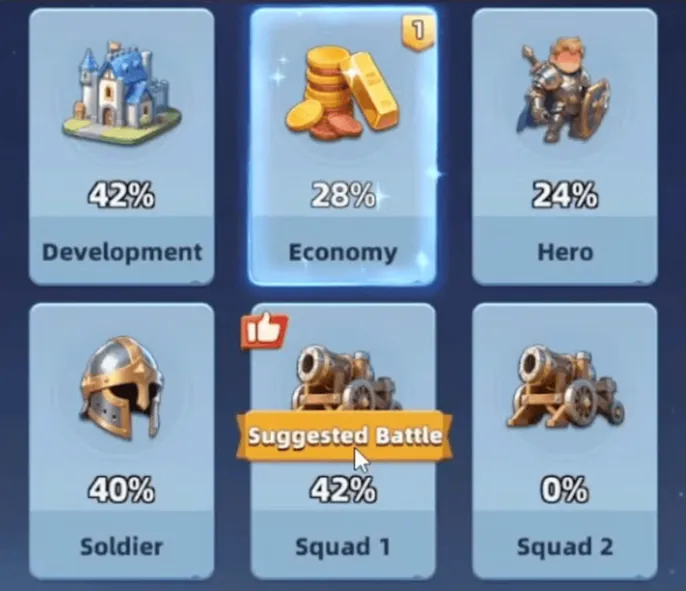Click the 42% Development progress value
Image resolution: width=686 pixels, height=591 pixels.
coord(122,195)
